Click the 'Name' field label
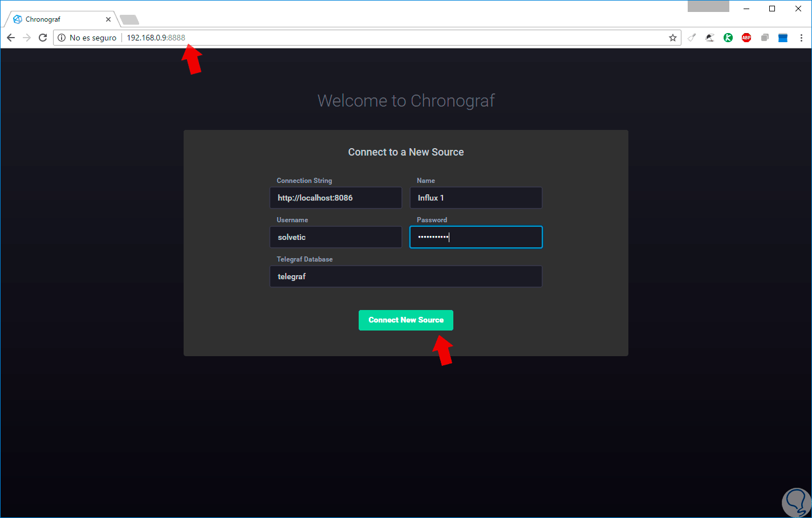The height and width of the screenshot is (518, 812). (426, 181)
